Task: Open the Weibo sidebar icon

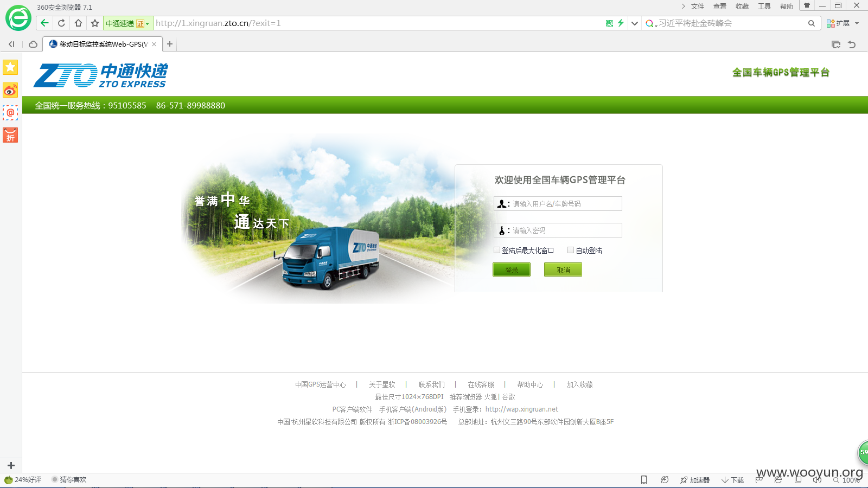Action: click(x=10, y=90)
